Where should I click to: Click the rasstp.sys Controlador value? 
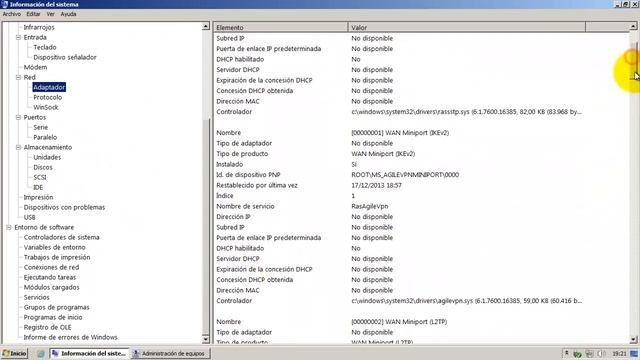coord(467,112)
